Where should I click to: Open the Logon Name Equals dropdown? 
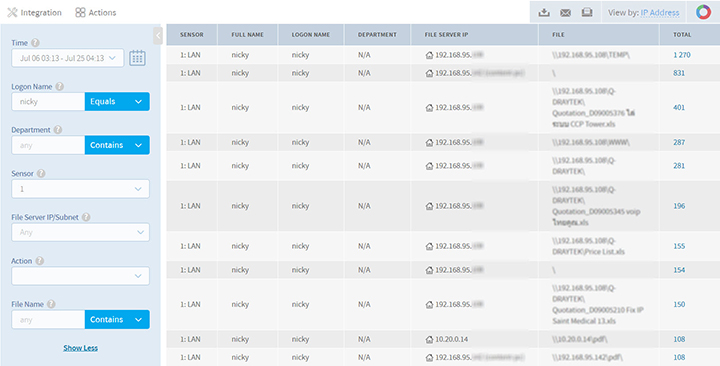117,101
